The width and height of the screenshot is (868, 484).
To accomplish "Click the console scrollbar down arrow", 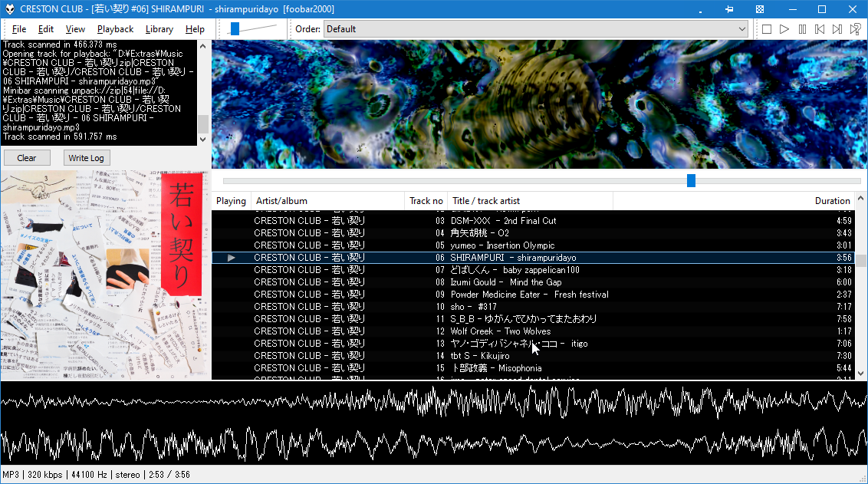I will (x=202, y=140).
